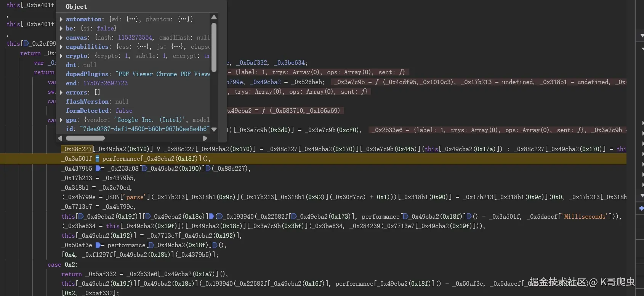Select the dupedPlugins property row
The height and width of the screenshot is (296, 644).
tap(138, 74)
